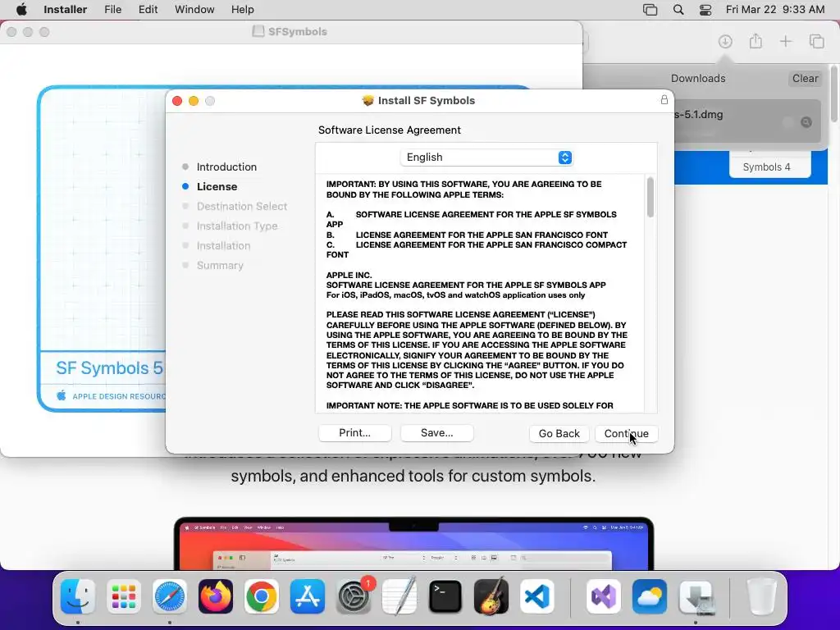
Task: Click the Symbols 4 button in Safari
Action: [x=769, y=167]
